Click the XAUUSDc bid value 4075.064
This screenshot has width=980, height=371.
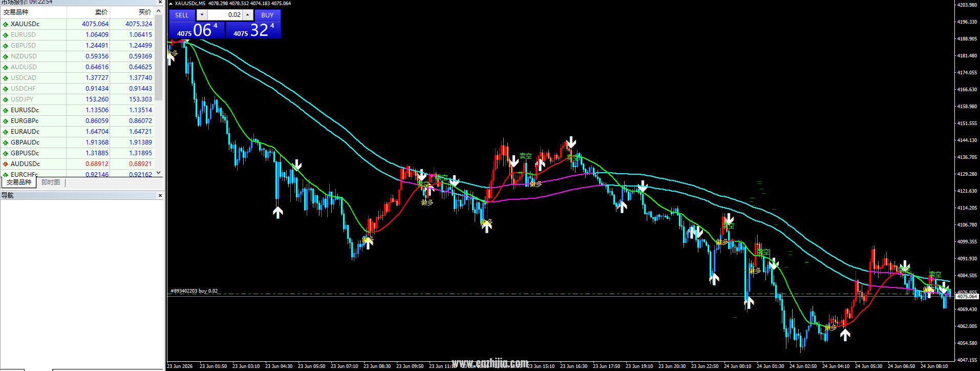pos(95,24)
